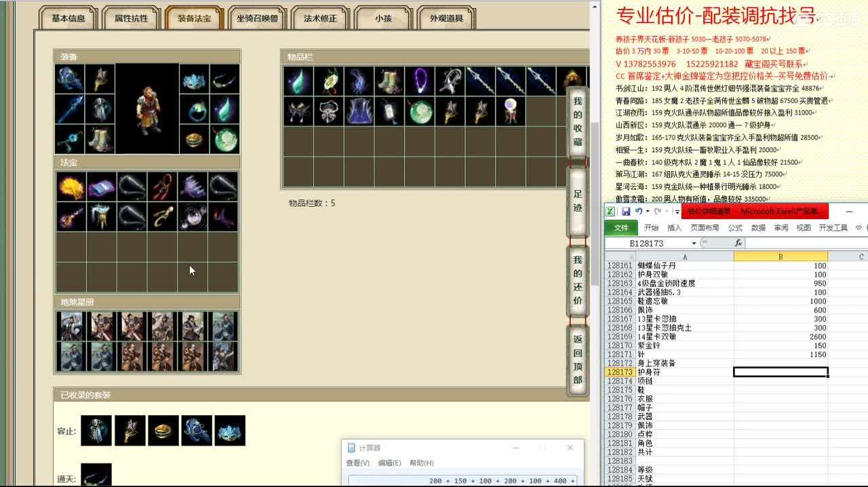The width and height of the screenshot is (868, 487).
Task: Click the white crystal orb staff in inventory
Action: pyautogui.click(x=511, y=111)
